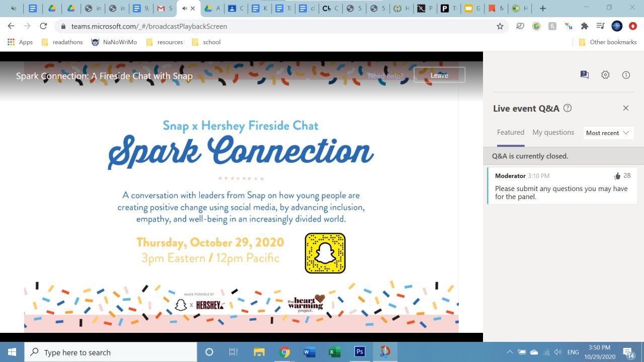Switch to the yellow Google Slides tab
This screenshot has width=644, height=362.
[x=472, y=8]
